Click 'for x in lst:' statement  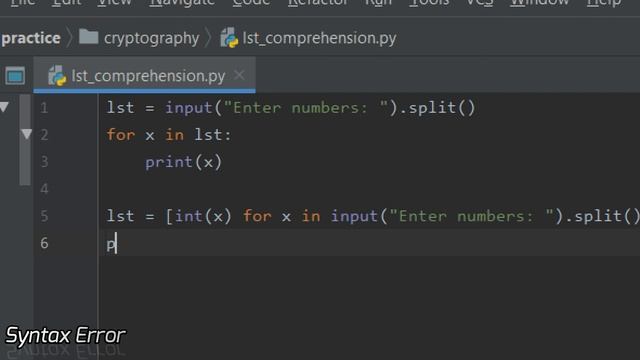point(169,135)
